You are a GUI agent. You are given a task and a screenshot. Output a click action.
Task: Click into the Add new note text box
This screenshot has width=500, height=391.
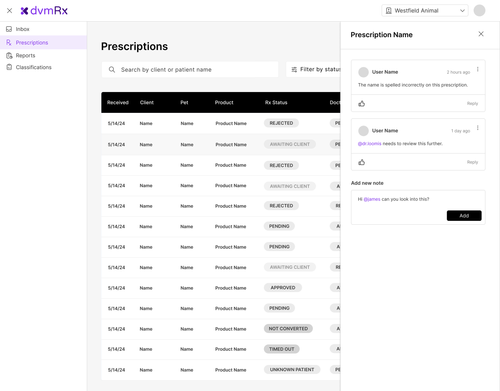(x=418, y=207)
